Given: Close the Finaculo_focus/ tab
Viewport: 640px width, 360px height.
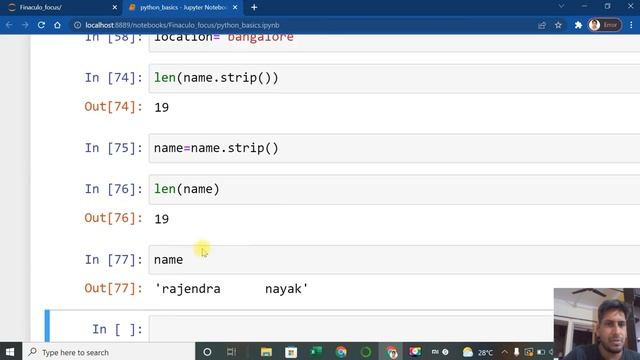Looking at the screenshot, I should coord(115,7).
